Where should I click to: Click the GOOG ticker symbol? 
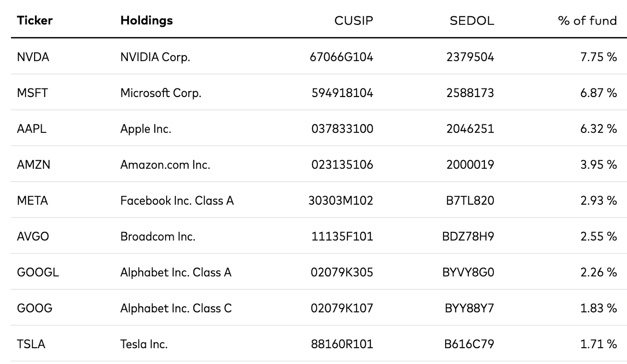(34, 308)
